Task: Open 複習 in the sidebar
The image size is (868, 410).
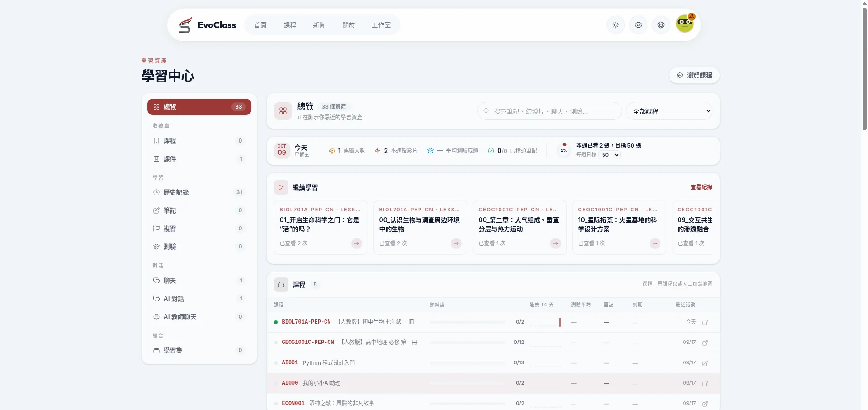Action: coord(199,229)
